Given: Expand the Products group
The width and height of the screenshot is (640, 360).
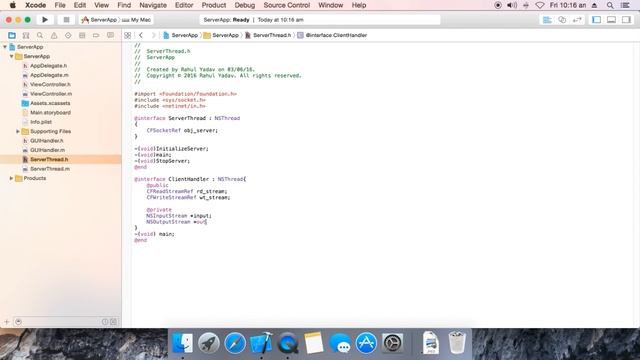Looking at the screenshot, I should tap(11, 178).
